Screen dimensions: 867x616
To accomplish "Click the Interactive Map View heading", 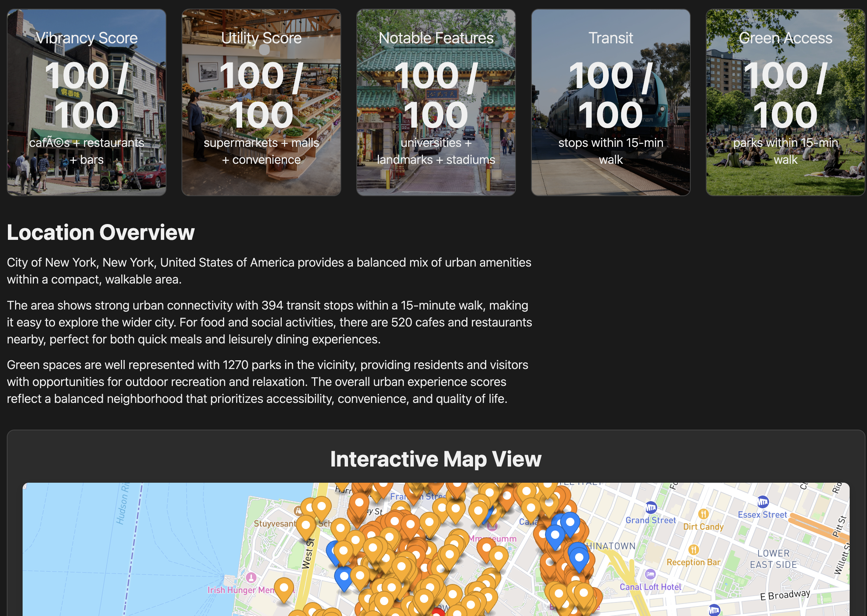I will (x=437, y=459).
